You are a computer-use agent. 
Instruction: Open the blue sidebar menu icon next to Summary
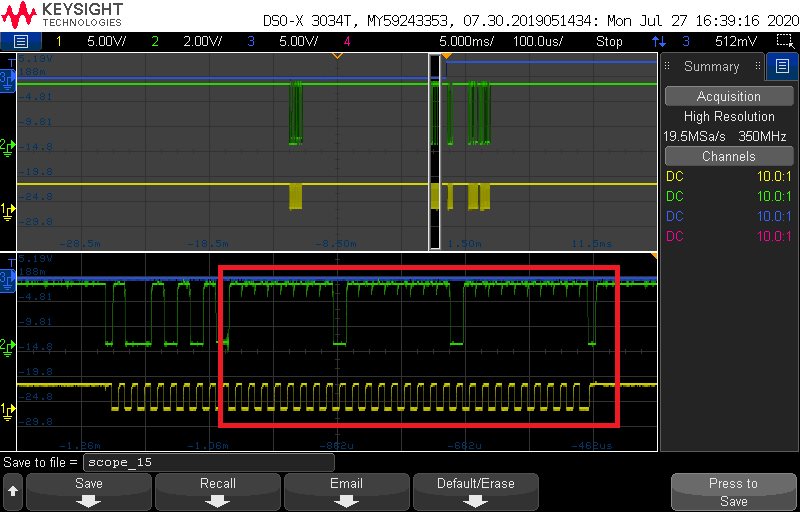click(782, 66)
